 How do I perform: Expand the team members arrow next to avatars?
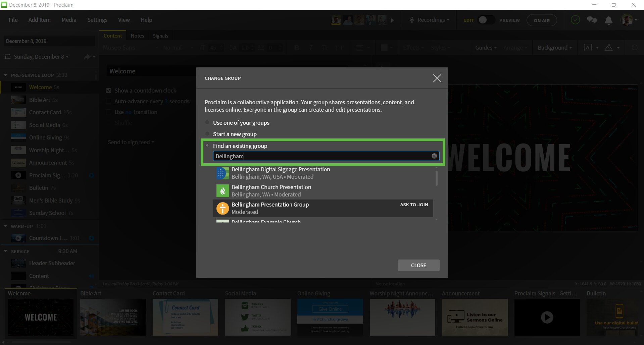[393, 20]
